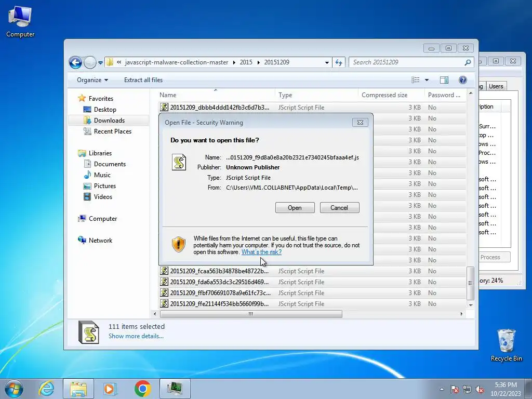Click Cancel in the Security Warning dialog
Image resolution: width=532 pixels, height=399 pixels.
(x=339, y=208)
